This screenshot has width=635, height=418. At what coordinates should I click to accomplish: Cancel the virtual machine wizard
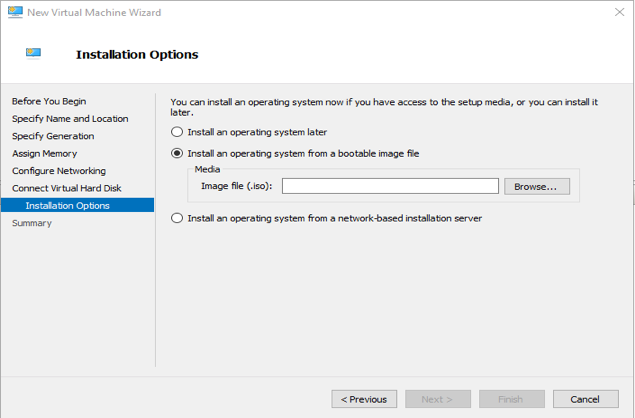click(585, 399)
